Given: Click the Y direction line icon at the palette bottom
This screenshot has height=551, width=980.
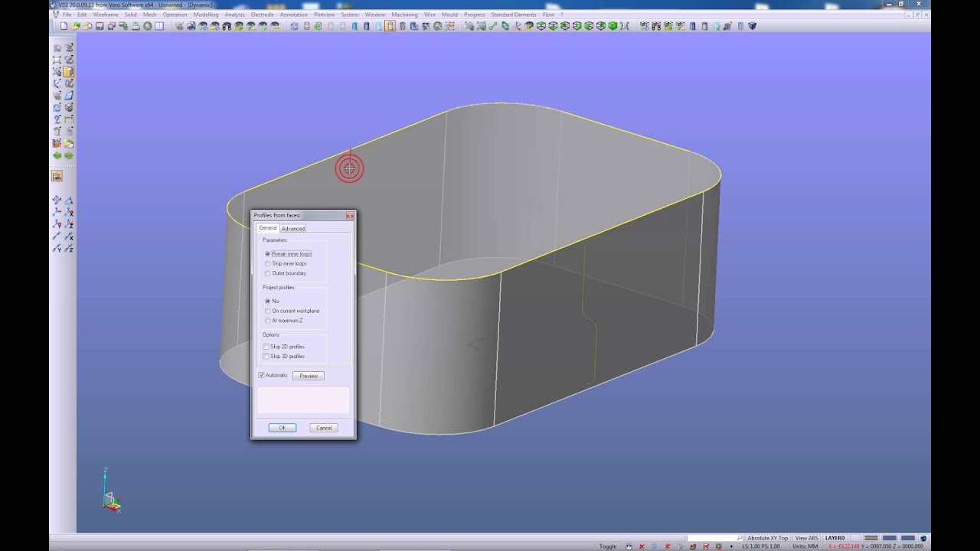Looking at the screenshot, I should point(57,248).
